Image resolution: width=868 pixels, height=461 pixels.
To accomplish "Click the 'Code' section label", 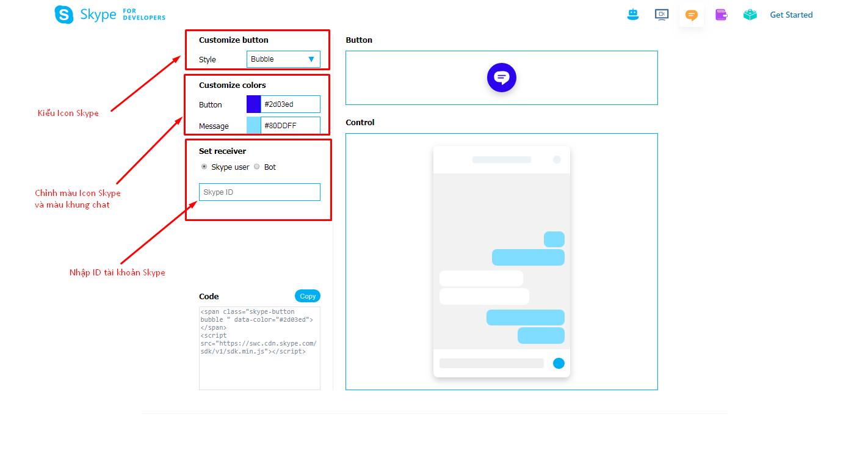I will pyautogui.click(x=209, y=296).
